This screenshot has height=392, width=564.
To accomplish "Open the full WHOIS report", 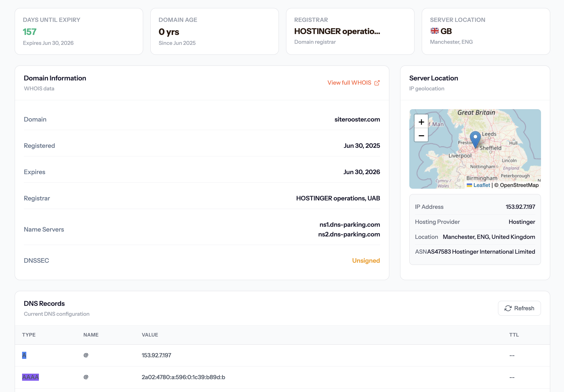I will click(350, 83).
